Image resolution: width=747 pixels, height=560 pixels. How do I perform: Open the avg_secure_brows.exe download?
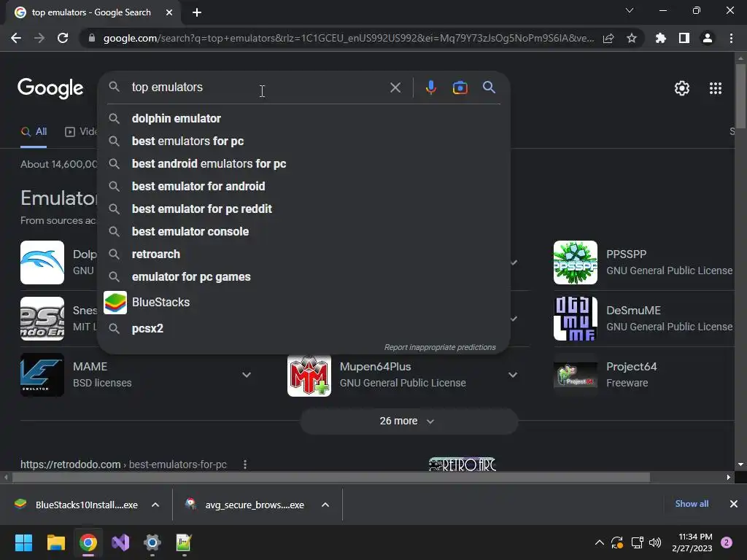click(x=244, y=505)
